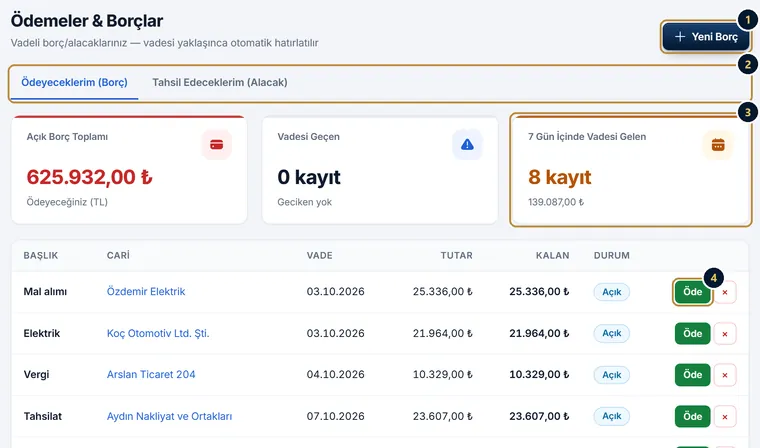Viewport: 760px width, 448px height.
Task: Click the 0 kayıt overdue value
Action: [309, 177]
